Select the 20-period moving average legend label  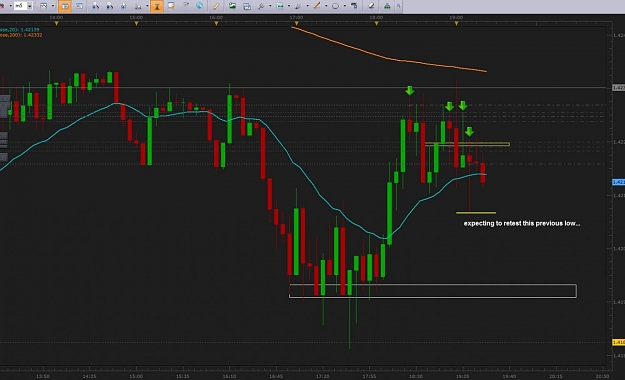[20, 30]
